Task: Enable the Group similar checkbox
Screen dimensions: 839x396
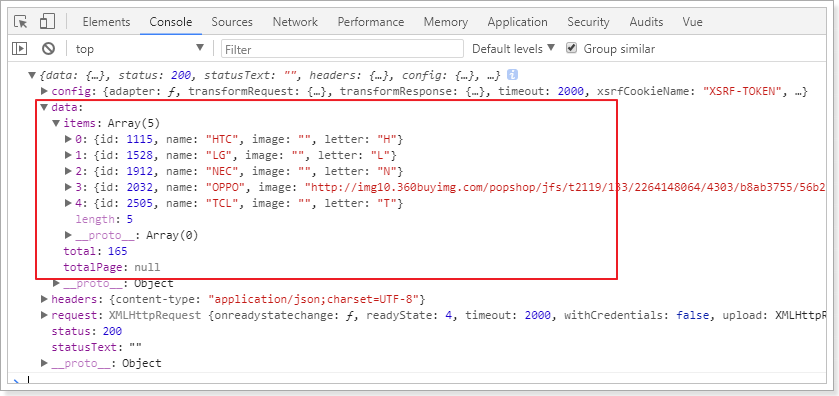Action: pyautogui.click(x=572, y=48)
